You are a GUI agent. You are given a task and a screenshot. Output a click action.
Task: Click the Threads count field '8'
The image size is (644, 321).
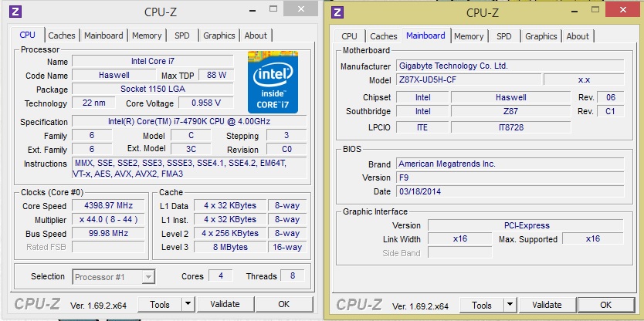click(x=293, y=275)
